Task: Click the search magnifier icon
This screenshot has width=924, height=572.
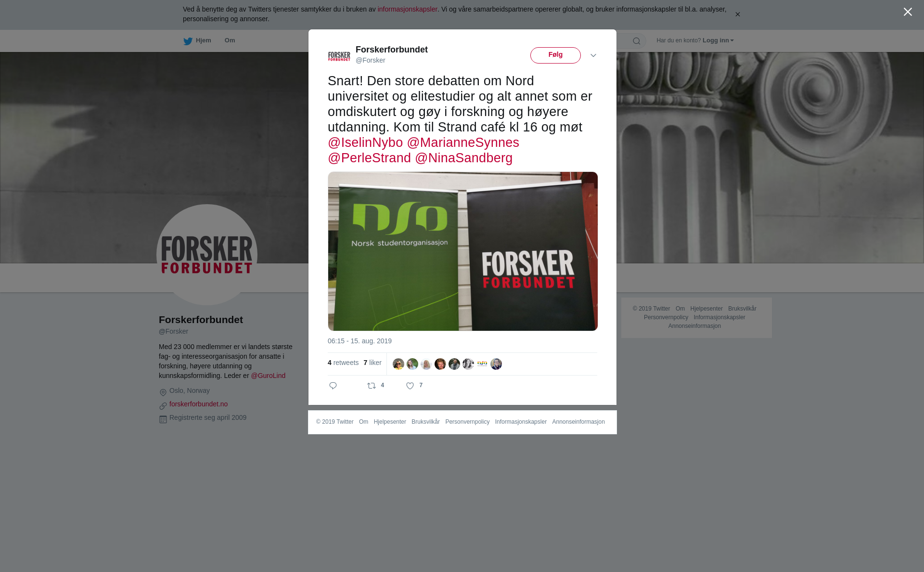Action: point(637,41)
